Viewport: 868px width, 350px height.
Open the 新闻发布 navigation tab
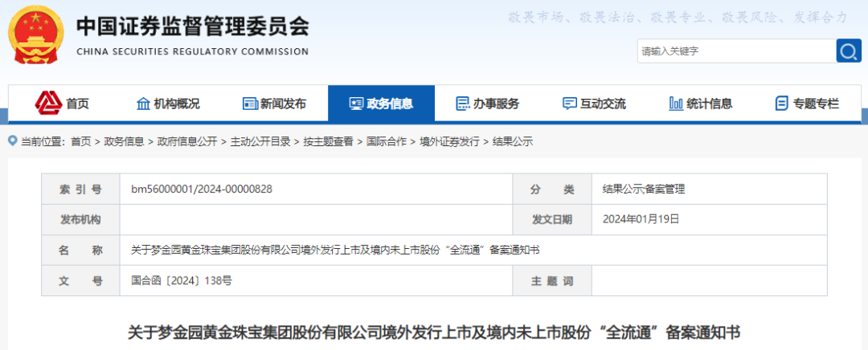tap(275, 104)
